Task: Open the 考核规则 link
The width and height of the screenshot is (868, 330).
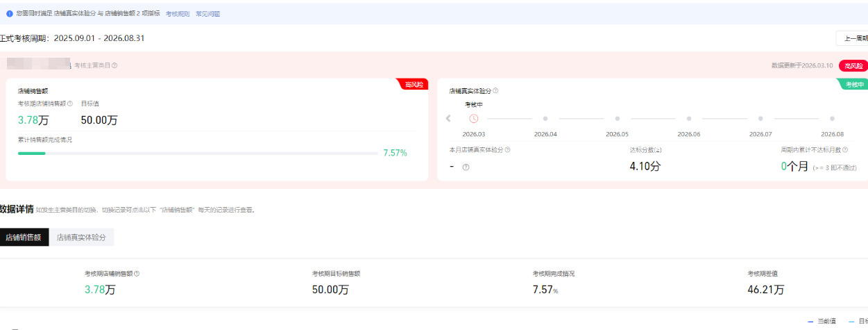Action: 178,13
